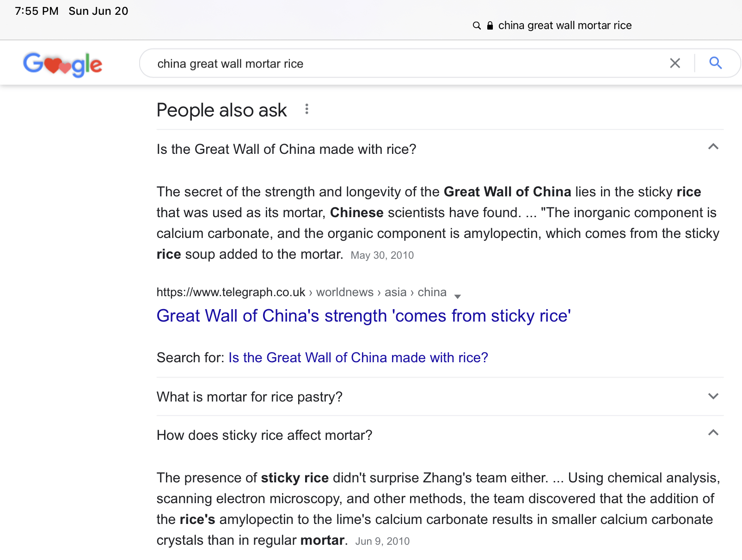Tap the address bar lock icon
Image resolution: width=742 pixels, height=560 pixels.
pos(490,25)
